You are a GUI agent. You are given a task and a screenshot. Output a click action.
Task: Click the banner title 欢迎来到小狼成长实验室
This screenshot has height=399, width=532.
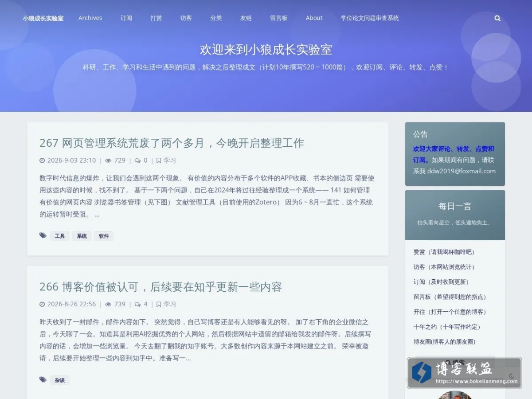pyautogui.click(x=266, y=50)
